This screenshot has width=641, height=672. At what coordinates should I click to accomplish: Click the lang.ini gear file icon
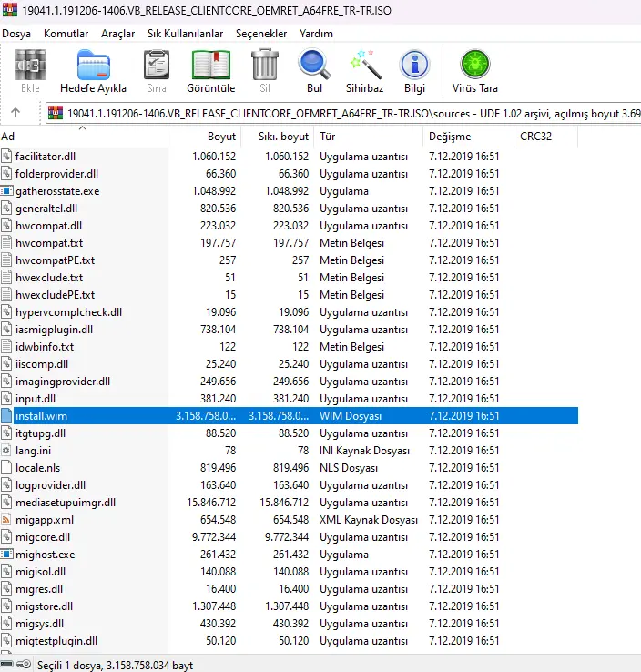click(x=6, y=451)
